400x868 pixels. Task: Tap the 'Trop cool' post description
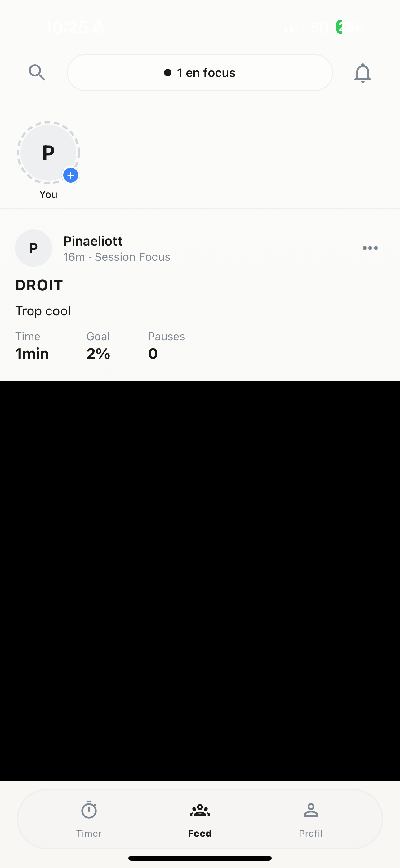pos(43,311)
